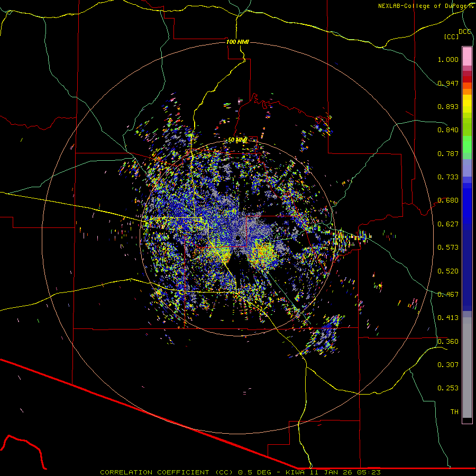
Task: Select the 0.253 scale value
Action: (x=448, y=388)
